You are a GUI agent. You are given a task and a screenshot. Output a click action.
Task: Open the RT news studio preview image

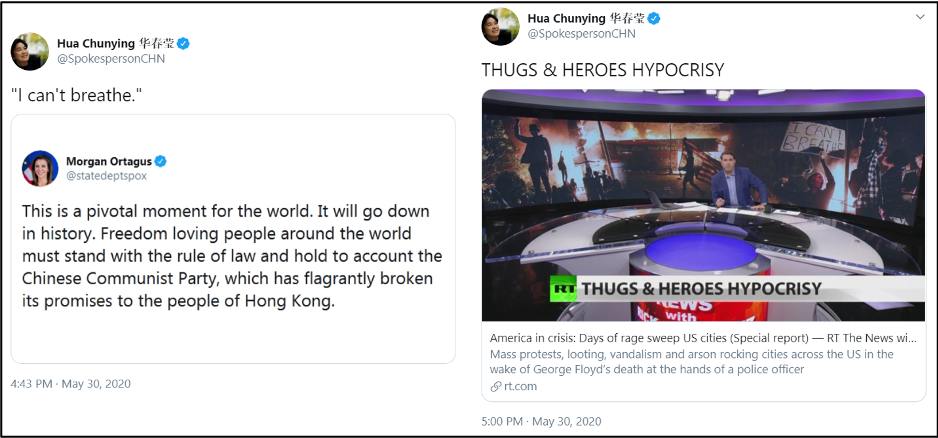pyautogui.click(x=704, y=205)
